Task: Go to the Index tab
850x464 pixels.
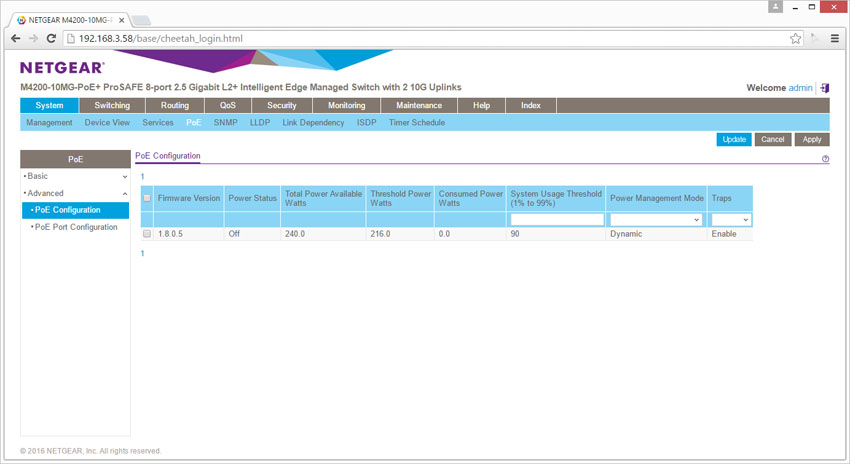Action: point(531,105)
